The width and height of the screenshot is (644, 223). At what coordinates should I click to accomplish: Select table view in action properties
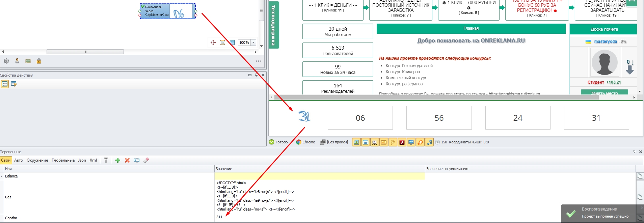coord(5,84)
